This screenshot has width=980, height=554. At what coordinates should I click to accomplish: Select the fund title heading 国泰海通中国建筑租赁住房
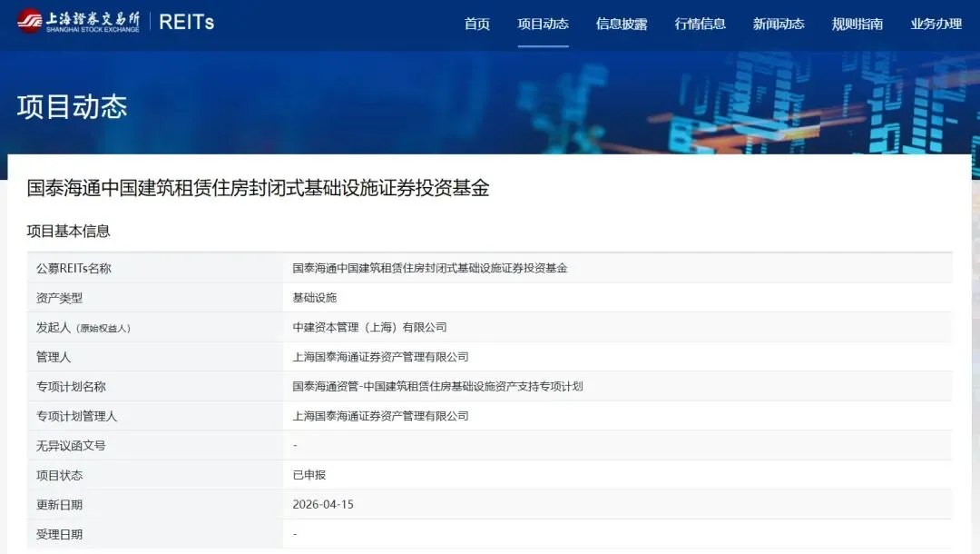coord(258,188)
